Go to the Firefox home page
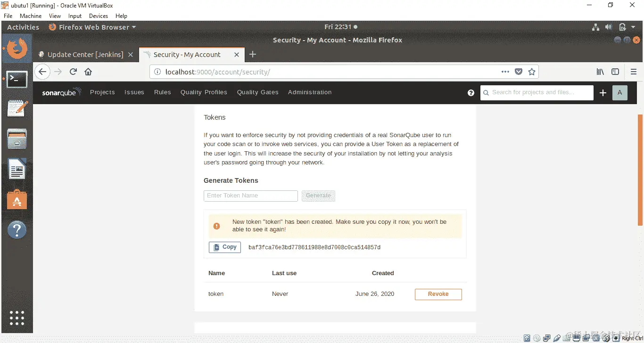The height and width of the screenshot is (343, 644). [88, 72]
